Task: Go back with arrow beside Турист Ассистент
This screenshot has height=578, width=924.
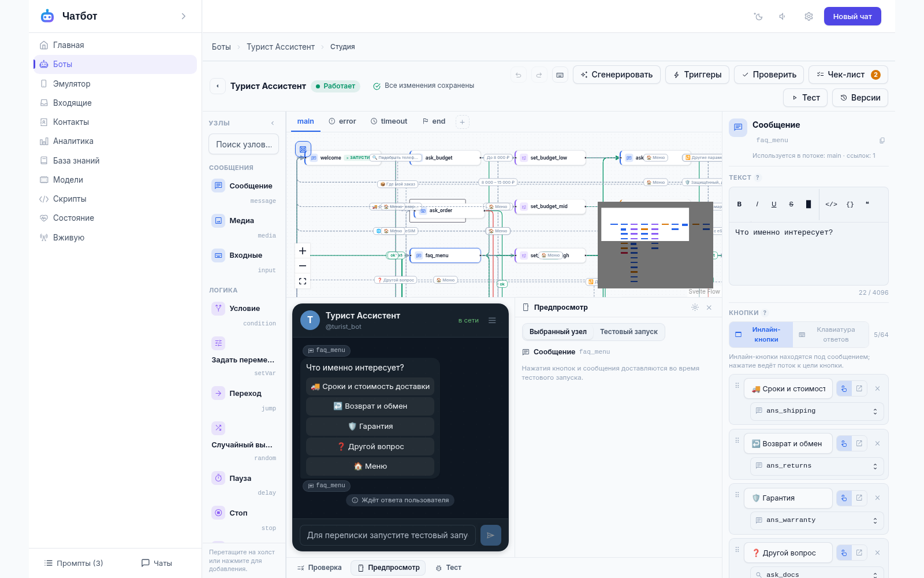Action: pyautogui.click(x=217, y=86)
